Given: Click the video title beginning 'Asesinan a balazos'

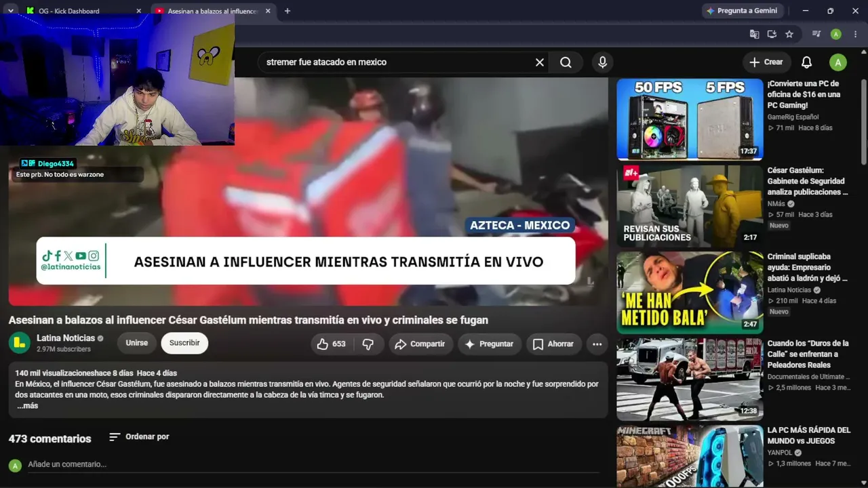Looking at the screenshot, I should coord(248,320).
